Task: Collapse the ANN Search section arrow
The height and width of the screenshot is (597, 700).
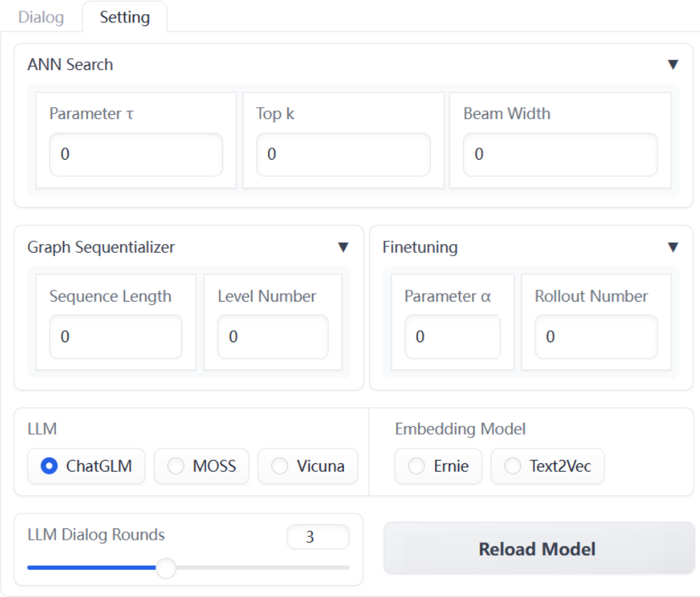Action: coord(673,64)
